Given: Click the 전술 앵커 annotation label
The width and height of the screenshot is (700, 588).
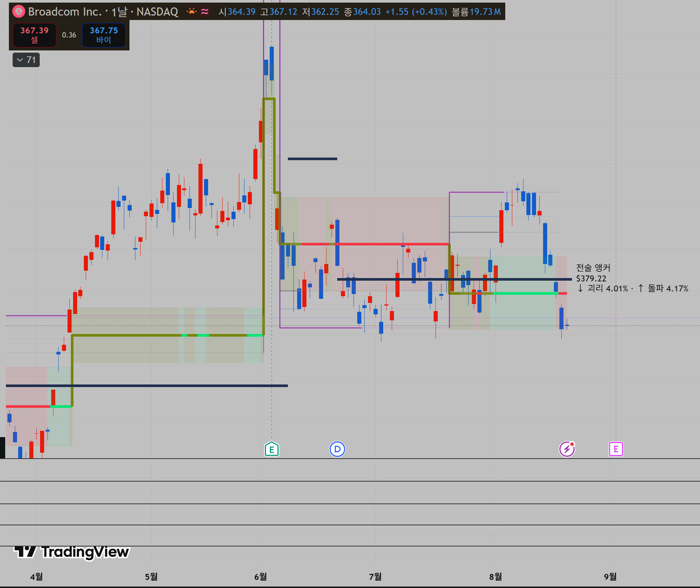Looking at the screenshot, I should 593,268.
